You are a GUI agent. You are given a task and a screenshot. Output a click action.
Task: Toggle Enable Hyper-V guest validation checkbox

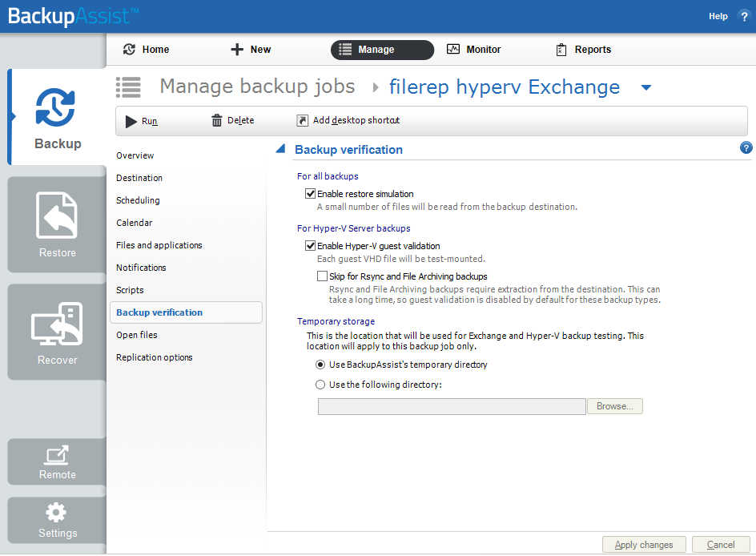click(311, 246)
